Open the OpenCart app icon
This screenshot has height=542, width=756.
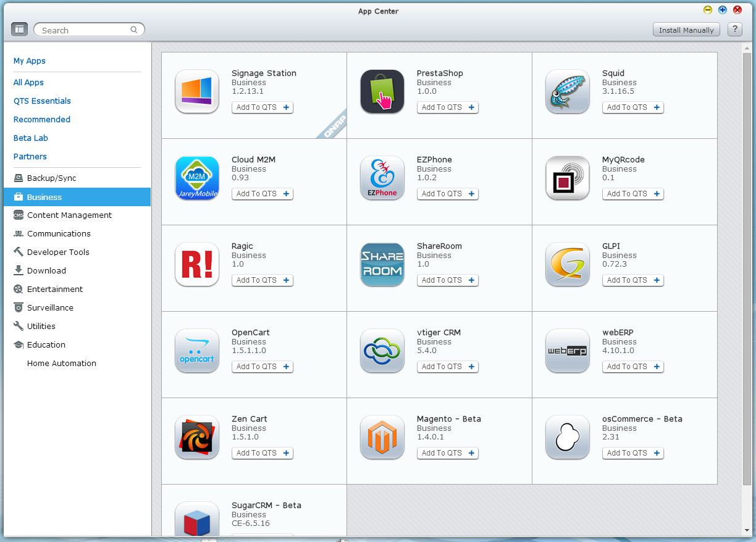(x=197, y=351)
